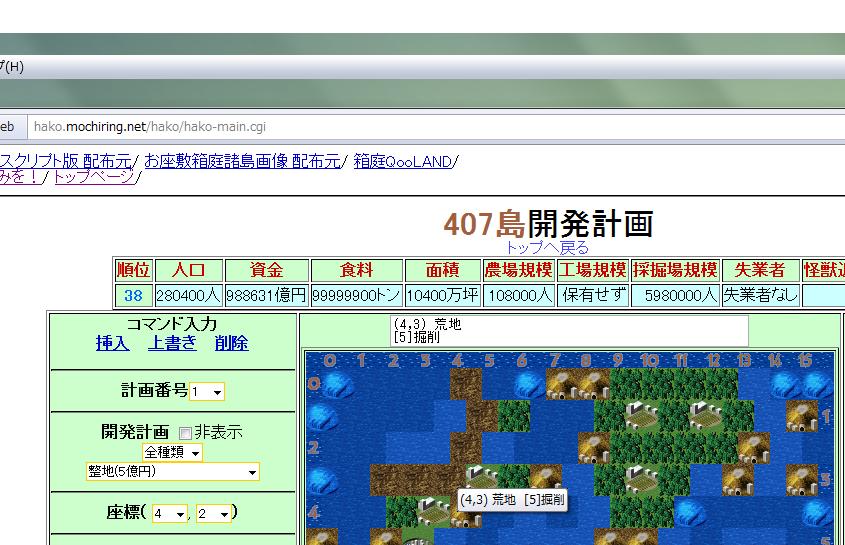Viewport: 845px width, 545px height.
Task: Click the 削除 link
Action: pos(231,343)
